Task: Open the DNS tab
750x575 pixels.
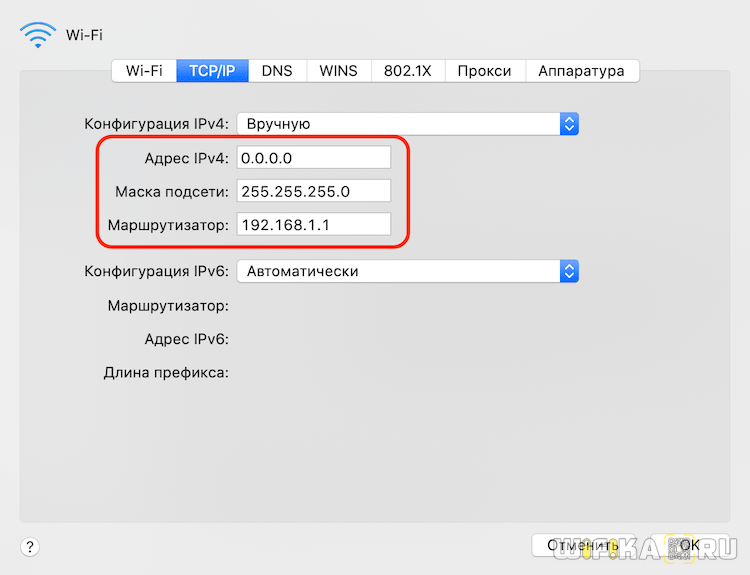Action: click(x=277, y=71)
